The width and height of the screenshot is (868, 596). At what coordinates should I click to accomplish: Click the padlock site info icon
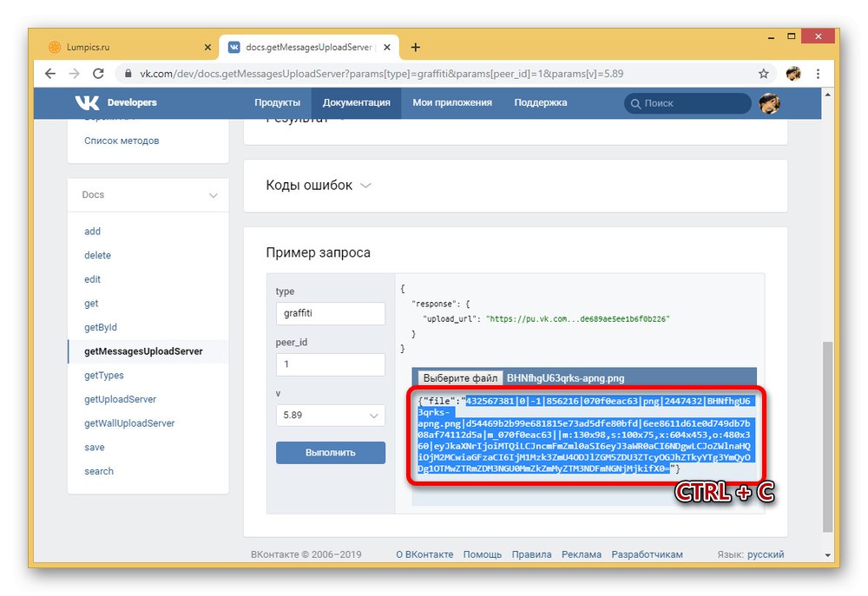coord(128,74)
